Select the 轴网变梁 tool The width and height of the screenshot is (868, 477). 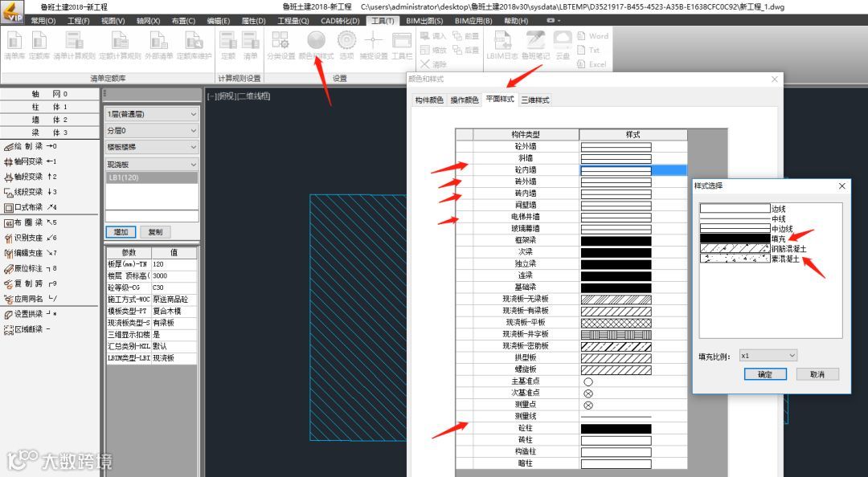coord(30,161)
